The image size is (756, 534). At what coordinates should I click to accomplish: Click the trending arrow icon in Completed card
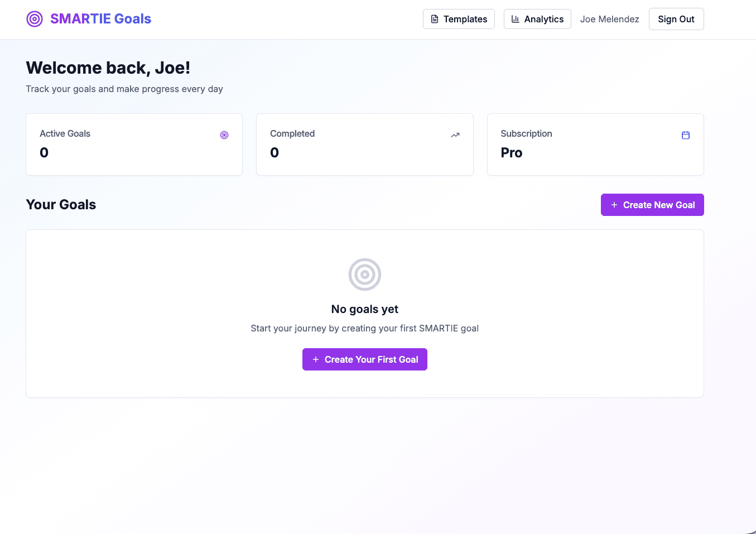[x=455, y=135]
